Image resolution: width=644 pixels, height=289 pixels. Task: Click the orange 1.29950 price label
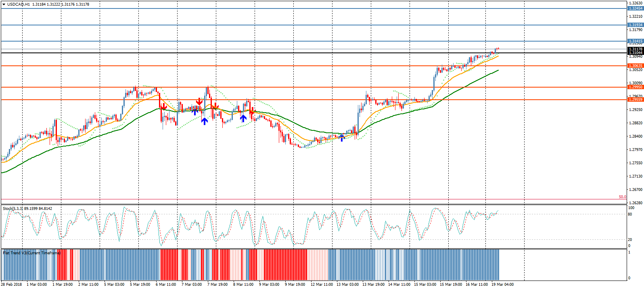coord(635,87)
